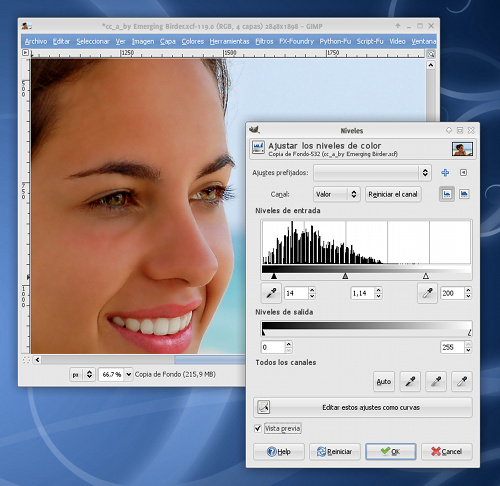500x486 pixels.
Task: Click the gamma midpoint triangle handle
Action: (345, 276)
